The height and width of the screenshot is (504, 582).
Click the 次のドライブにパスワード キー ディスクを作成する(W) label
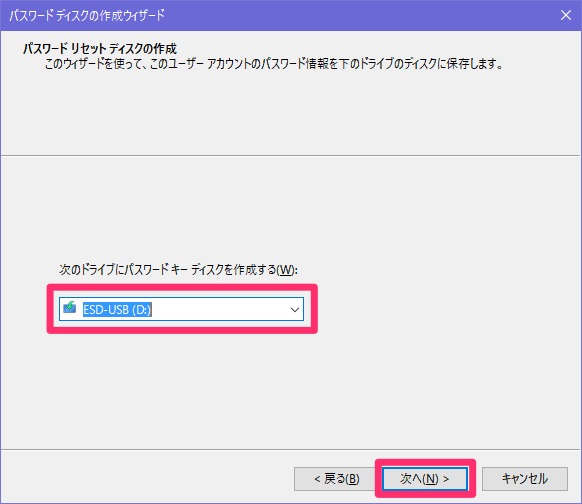pos(178,269)
